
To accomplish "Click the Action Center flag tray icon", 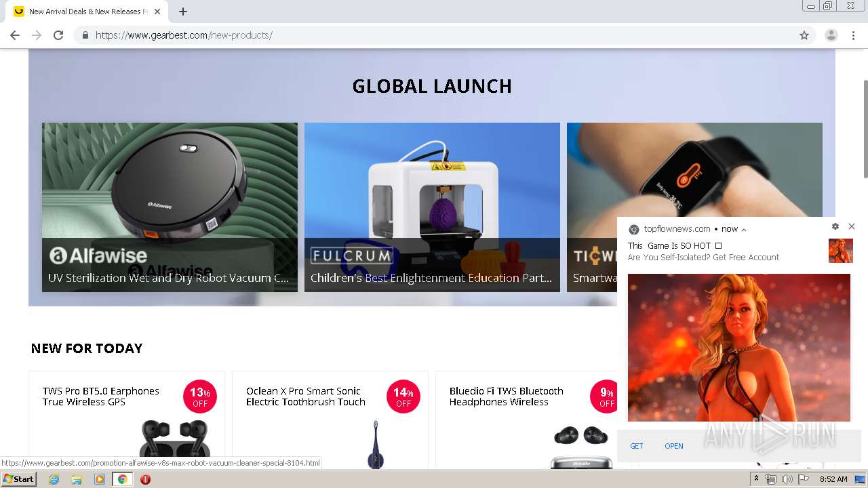I will [804, 479].
